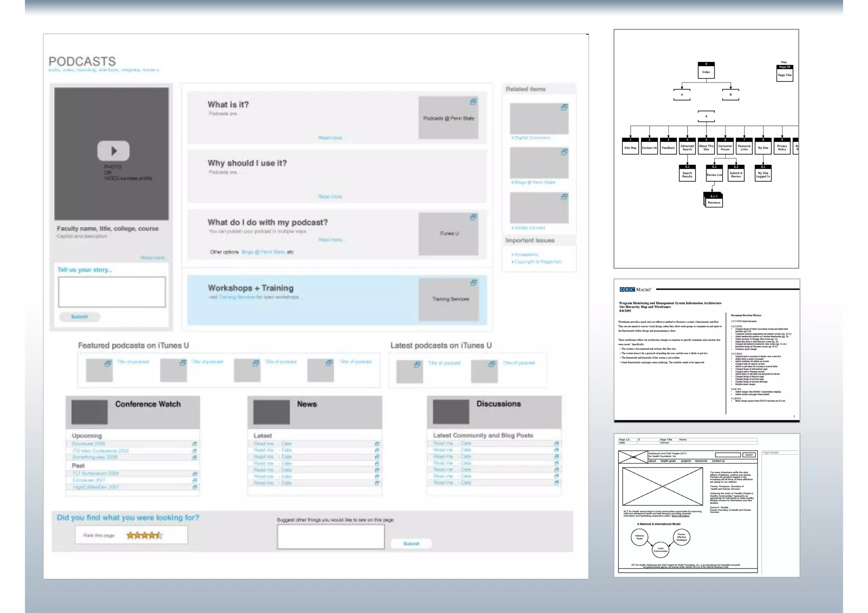Click window icon on Digital Commons related item

(x=564, y=108)
